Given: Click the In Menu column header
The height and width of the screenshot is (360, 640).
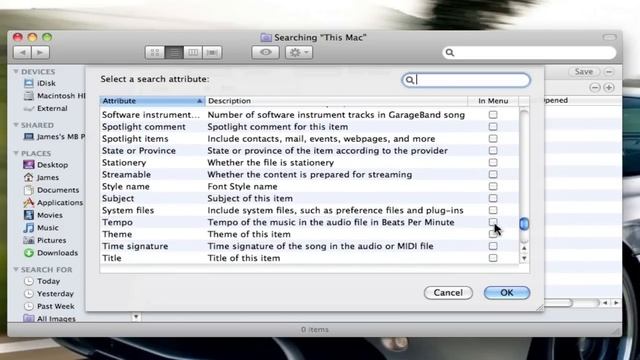Looking at the screenshot, I should pyautogui.click(x=493, y=101).
